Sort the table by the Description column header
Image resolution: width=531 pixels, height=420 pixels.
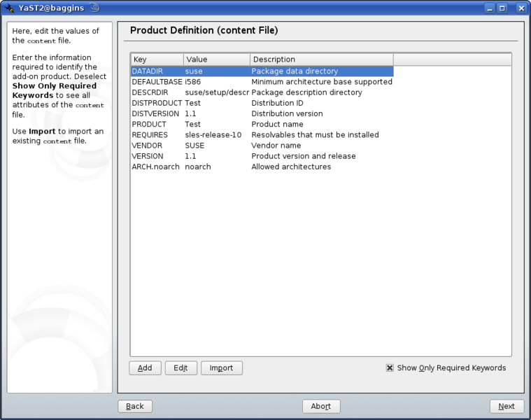click(x=322, y=59)
